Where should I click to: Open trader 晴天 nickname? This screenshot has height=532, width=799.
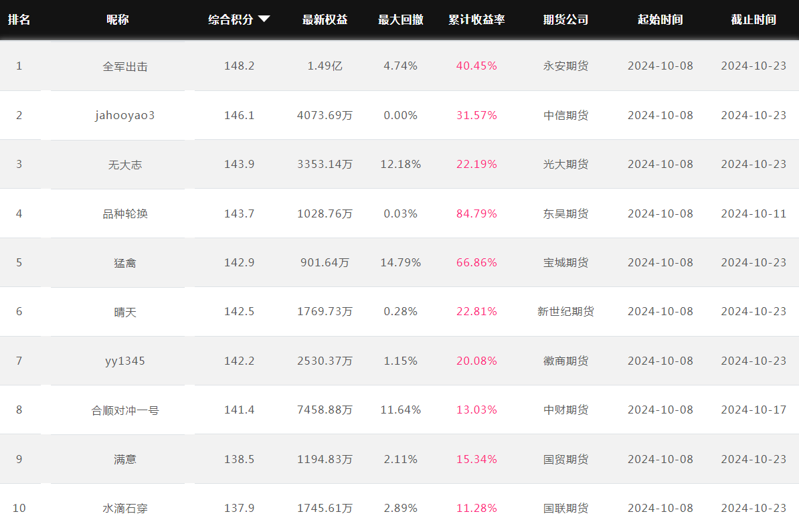[x=125, y=312]
